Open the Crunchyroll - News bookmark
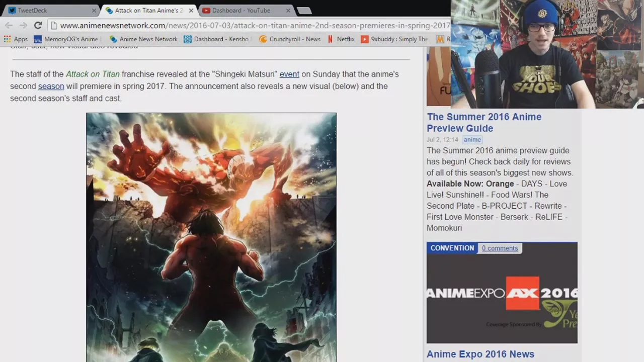 pyautogui.click(x=290, y=39)
